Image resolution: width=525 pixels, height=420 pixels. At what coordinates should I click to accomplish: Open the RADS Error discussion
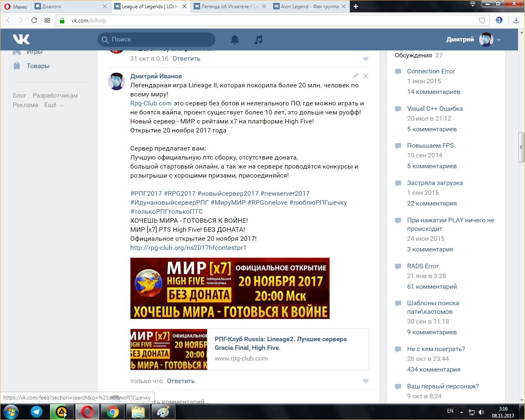tap(423, 266)
